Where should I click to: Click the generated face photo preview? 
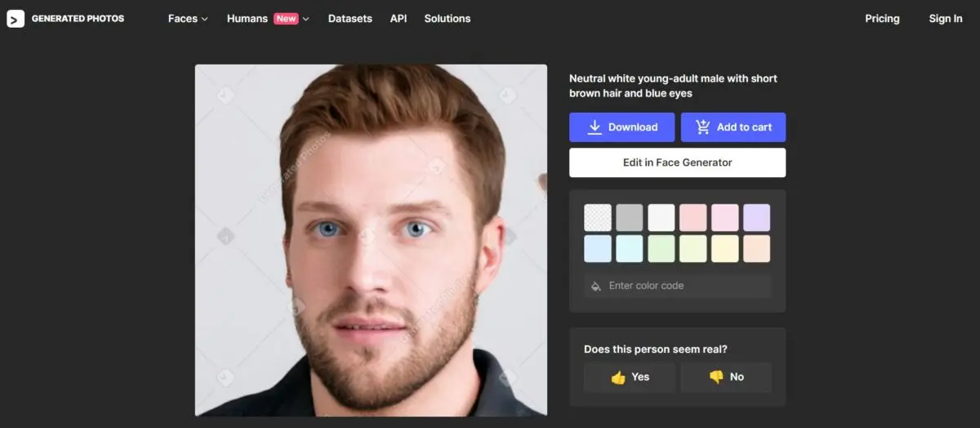pyautogui.click(x=371, y=240)
